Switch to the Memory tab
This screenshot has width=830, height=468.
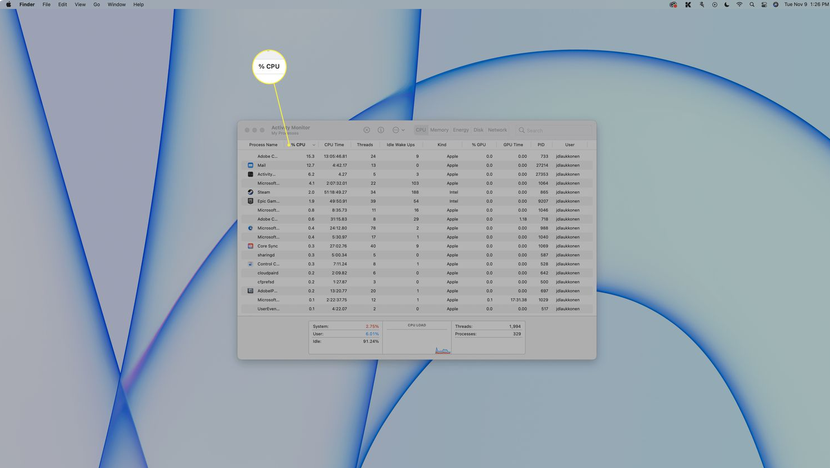click(439, 130)
